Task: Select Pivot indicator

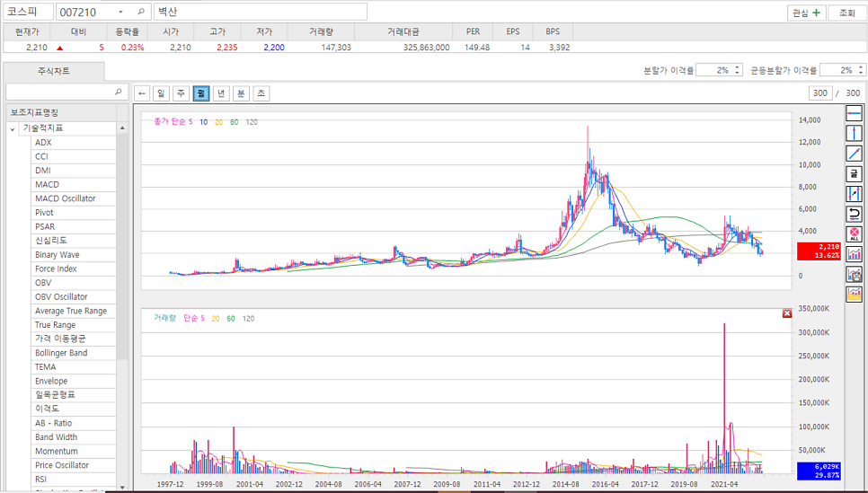Action: (74, 213)
